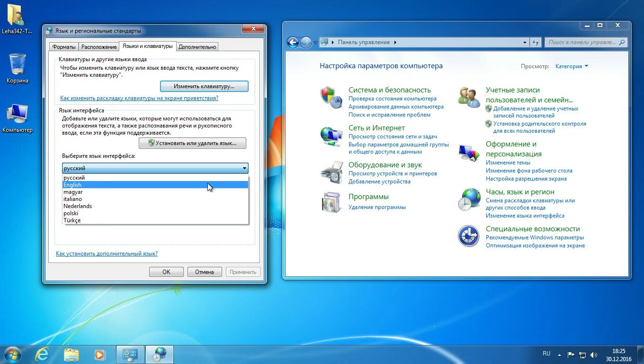Screen dimensions: 644x364
Task: Launch Internet Explorer from taskbar
Action: (x=42, y=355)
